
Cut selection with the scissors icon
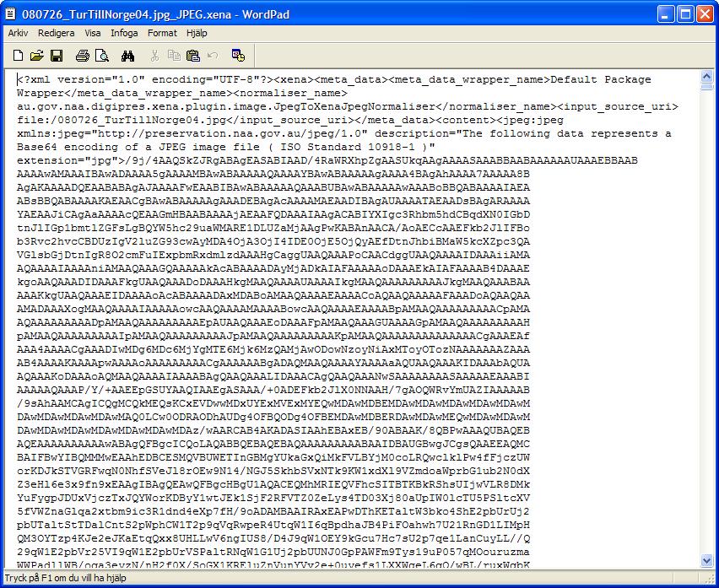[x=154, y=56]
